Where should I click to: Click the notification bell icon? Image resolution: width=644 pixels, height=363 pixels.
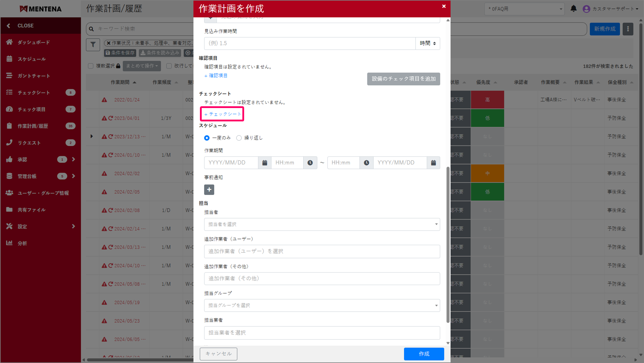573,9
